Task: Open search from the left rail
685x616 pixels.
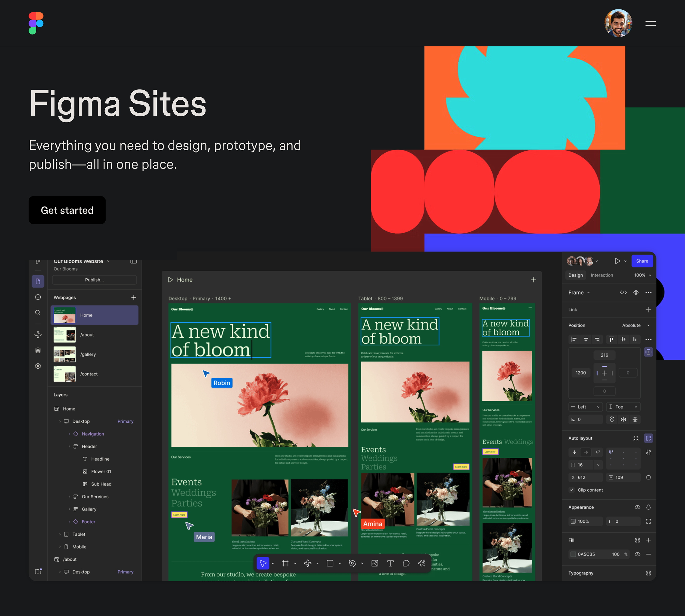Action: pos(38,312)
